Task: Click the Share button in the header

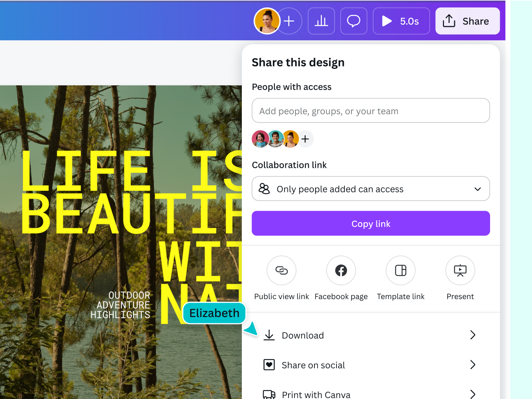Action: pyautogui.click(x=468, y=21)
